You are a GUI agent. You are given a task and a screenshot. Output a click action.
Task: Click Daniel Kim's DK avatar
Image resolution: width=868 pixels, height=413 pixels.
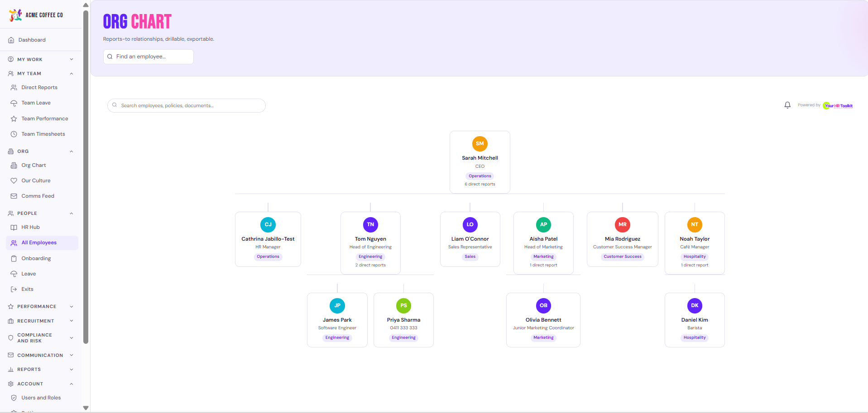pos(695,306)
